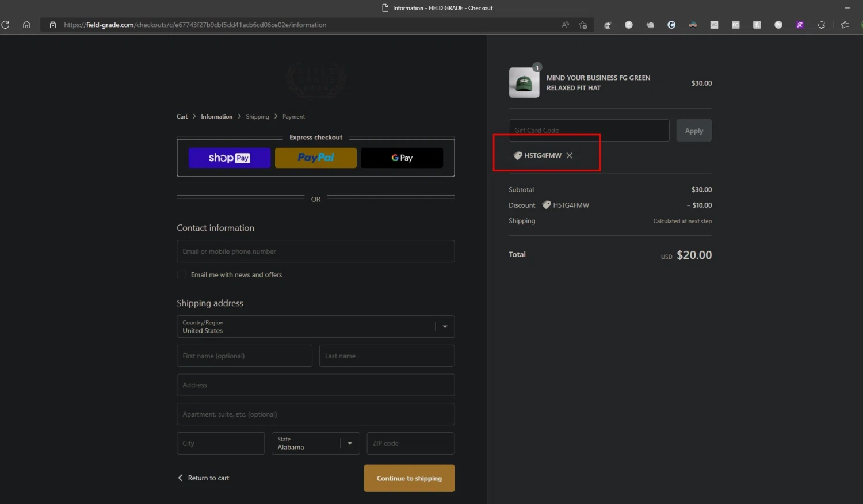
Task: Open the Favorites list icon
Action: pyautogui.click(x=845, y=25)
